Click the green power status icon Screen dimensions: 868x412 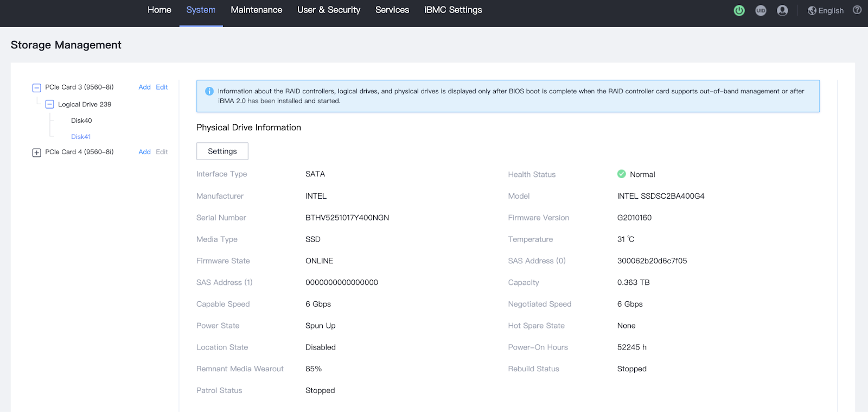(x=739, y=10)
